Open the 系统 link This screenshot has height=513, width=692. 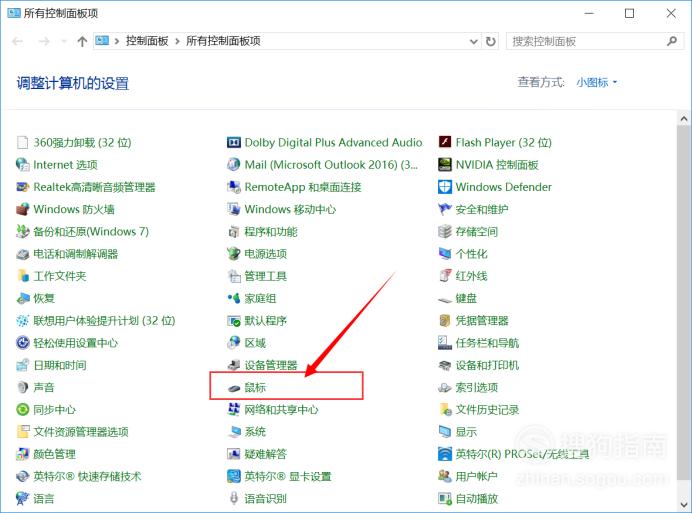coord(255,432)
